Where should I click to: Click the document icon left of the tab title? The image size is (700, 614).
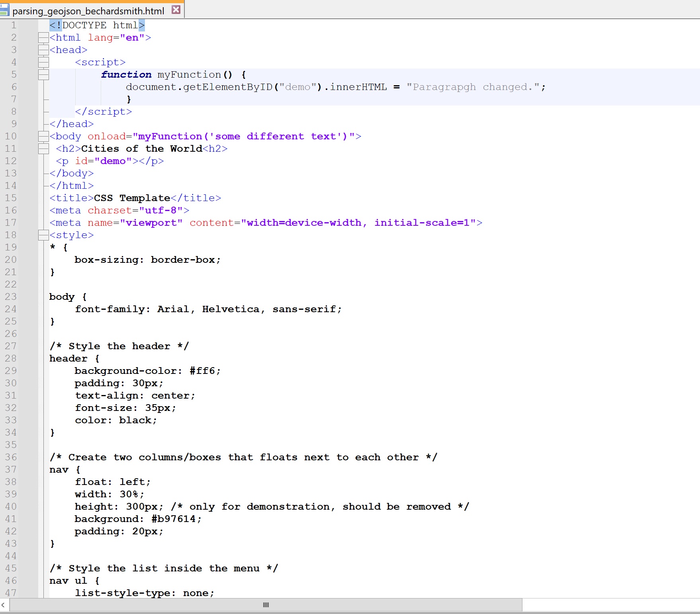tap(5, 10)
